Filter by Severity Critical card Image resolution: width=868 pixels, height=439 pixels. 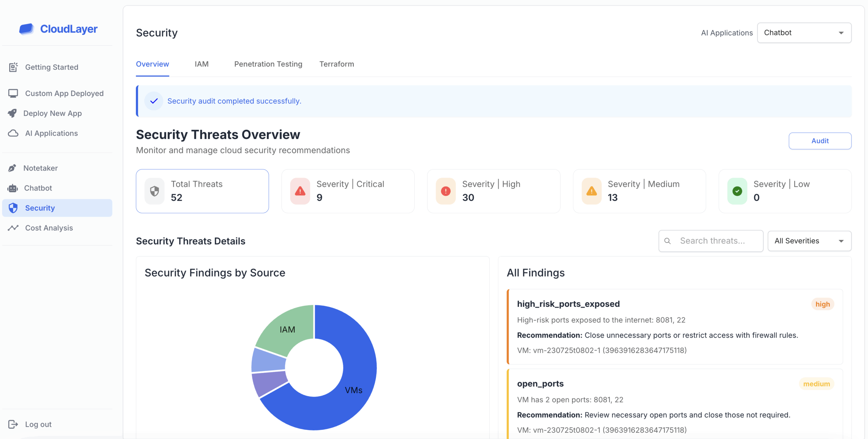(348, 191)
